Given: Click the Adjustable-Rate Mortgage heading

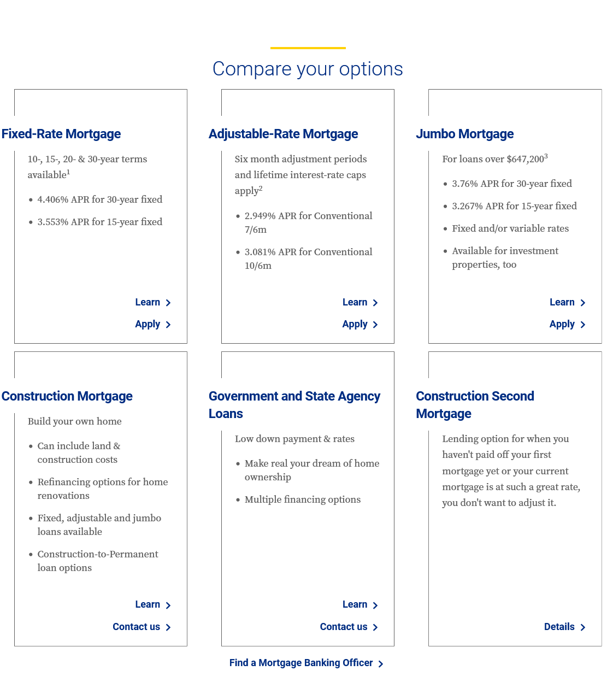Looking at the screenshot, I should 283,134.
